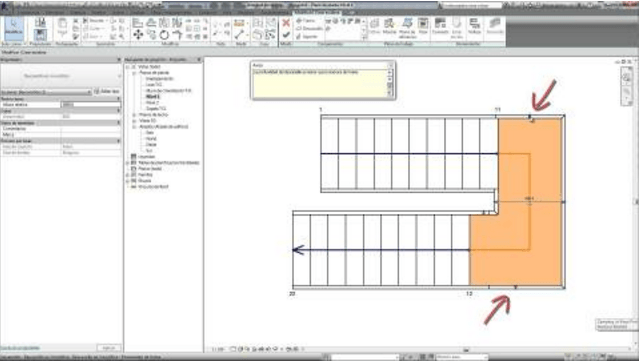Open the properties filter dropdown

point(45,92)
